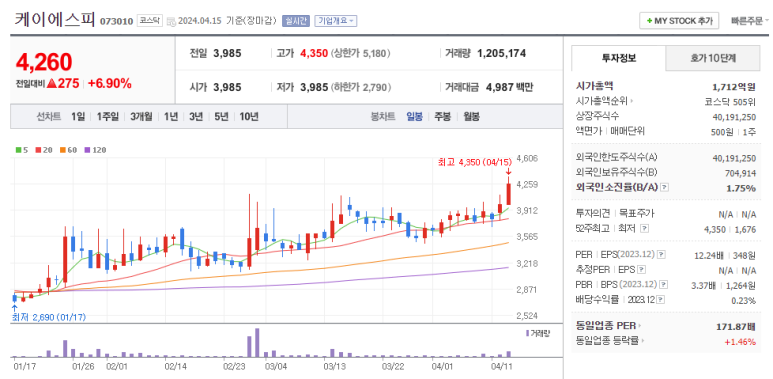Screen dimensions: 773x379
Task: Click the 상한가 5,180 text
Action: (x=361, y=54)
